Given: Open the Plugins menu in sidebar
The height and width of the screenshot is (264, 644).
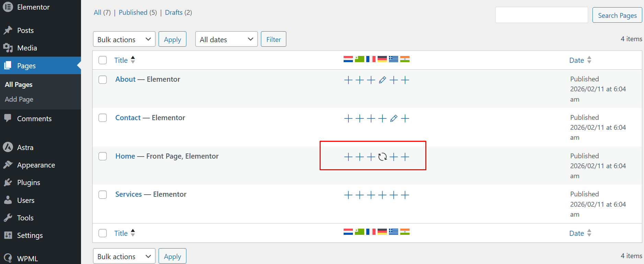Looking at the screenshot, I should tap(28, 183).
